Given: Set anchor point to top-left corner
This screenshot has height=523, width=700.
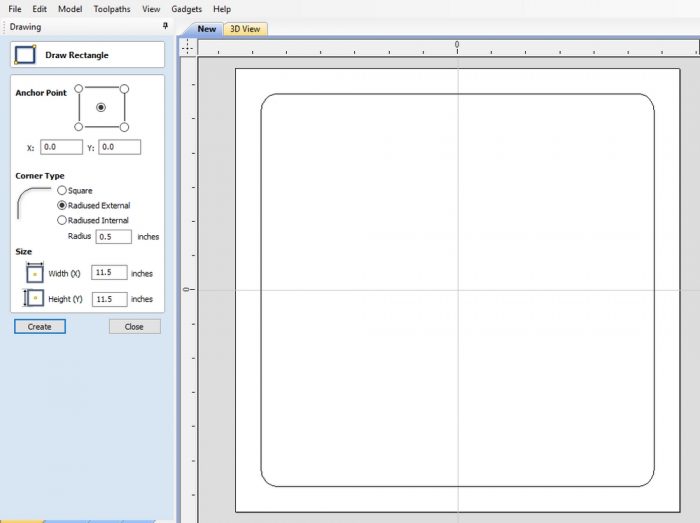Looking at the screenshot, I should pos(79,89).
